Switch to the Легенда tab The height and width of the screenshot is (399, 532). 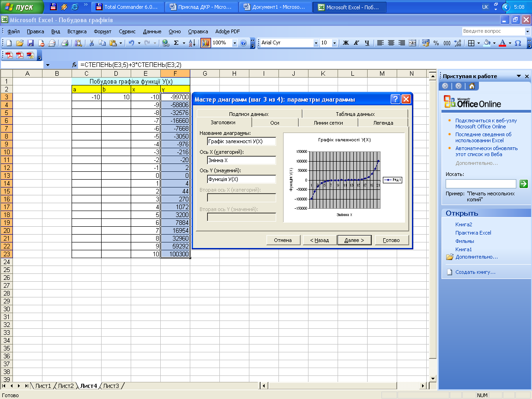coord(383,123)
